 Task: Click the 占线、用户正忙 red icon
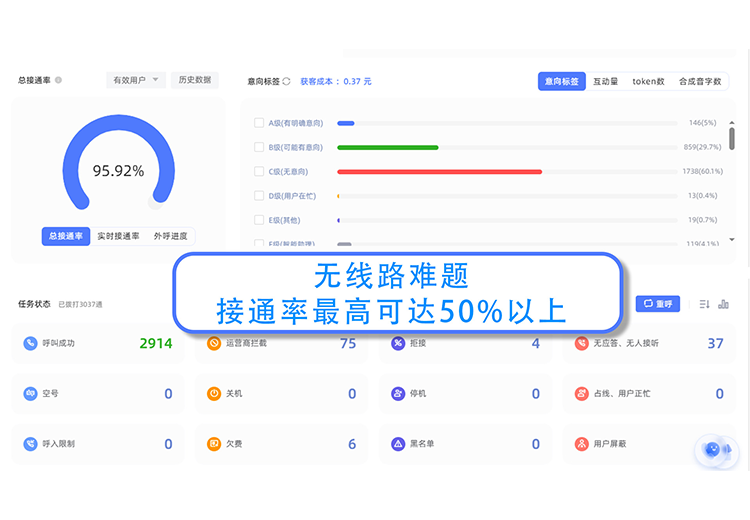[582, 394]
